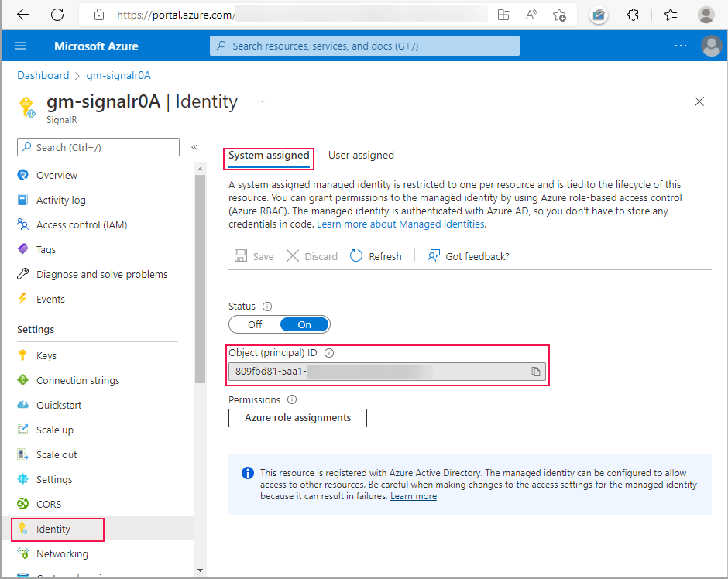Select the System assigned tab

[x=269, y=155]
